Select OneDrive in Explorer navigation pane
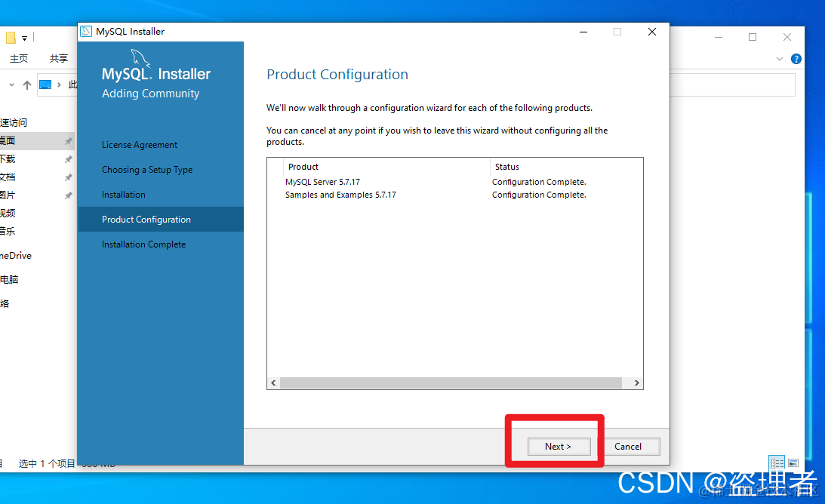This screenshot has height=504, width=825. point(16,256)
